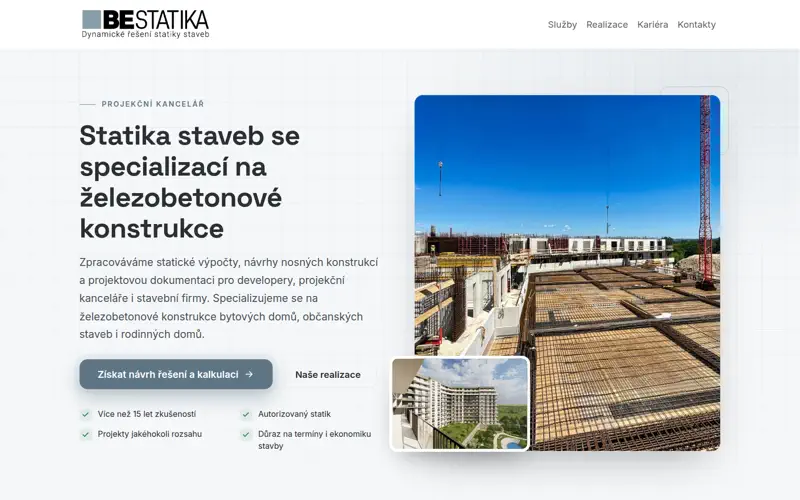Open the Služby menu item
This screenshot has width=800, height=500.
pyautogui.click(x=562, y=24)
